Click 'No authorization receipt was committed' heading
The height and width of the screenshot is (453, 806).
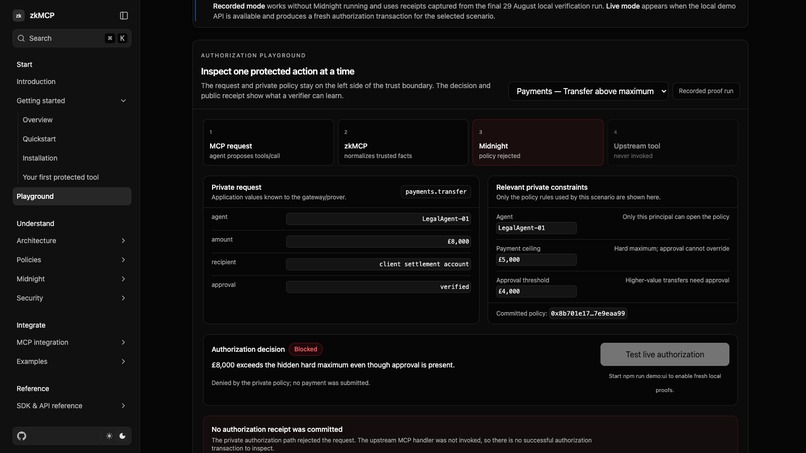coord(277,429)
